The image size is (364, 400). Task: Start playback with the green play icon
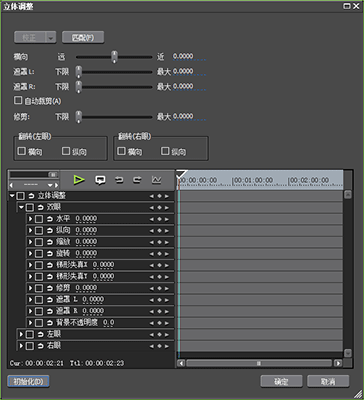(x=79, y=180)
